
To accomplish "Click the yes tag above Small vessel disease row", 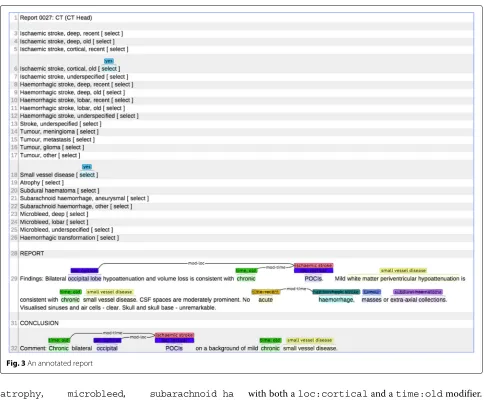I will (x=87, y=167).
